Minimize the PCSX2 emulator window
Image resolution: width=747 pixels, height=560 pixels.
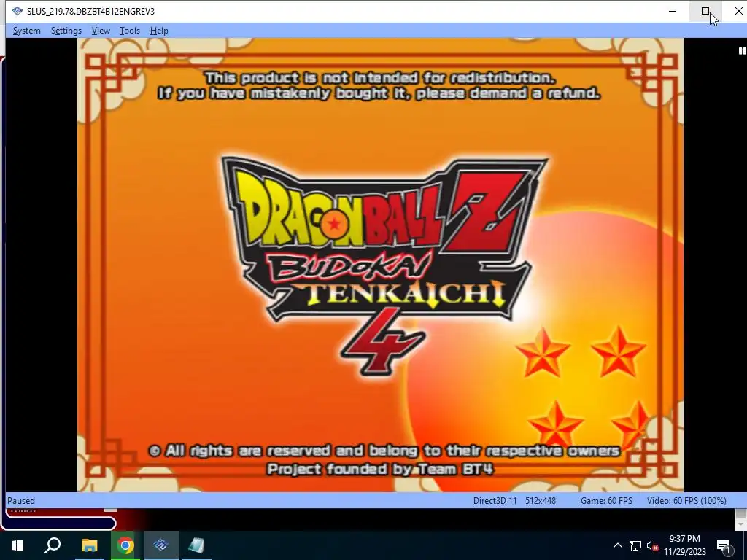pyautogui.click(x=673, y=11)
